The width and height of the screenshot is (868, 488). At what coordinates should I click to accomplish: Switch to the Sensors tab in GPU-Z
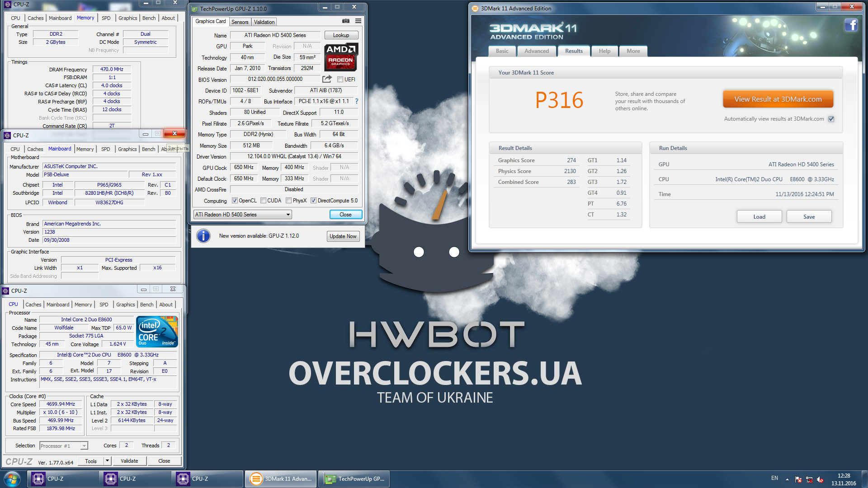[240, 22]
